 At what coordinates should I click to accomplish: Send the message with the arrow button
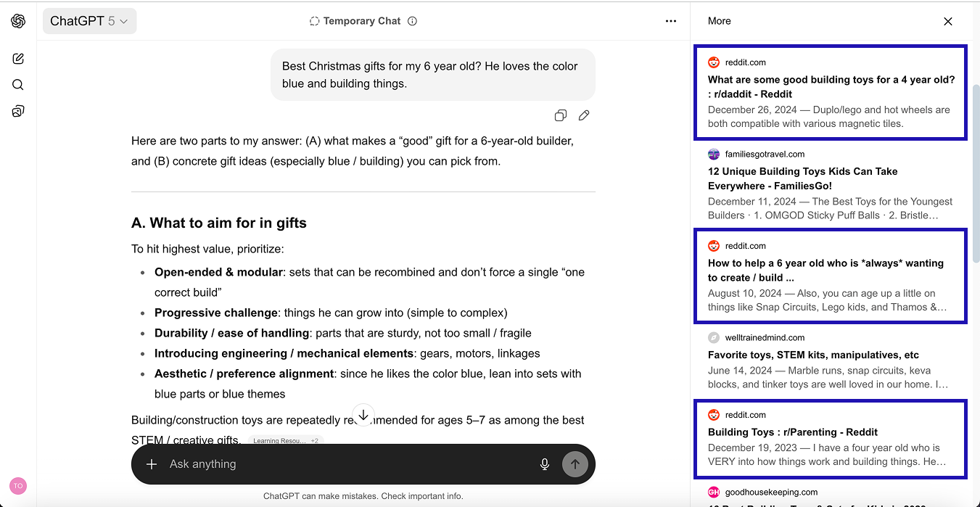pyautogui.click(x=575, y=464)
